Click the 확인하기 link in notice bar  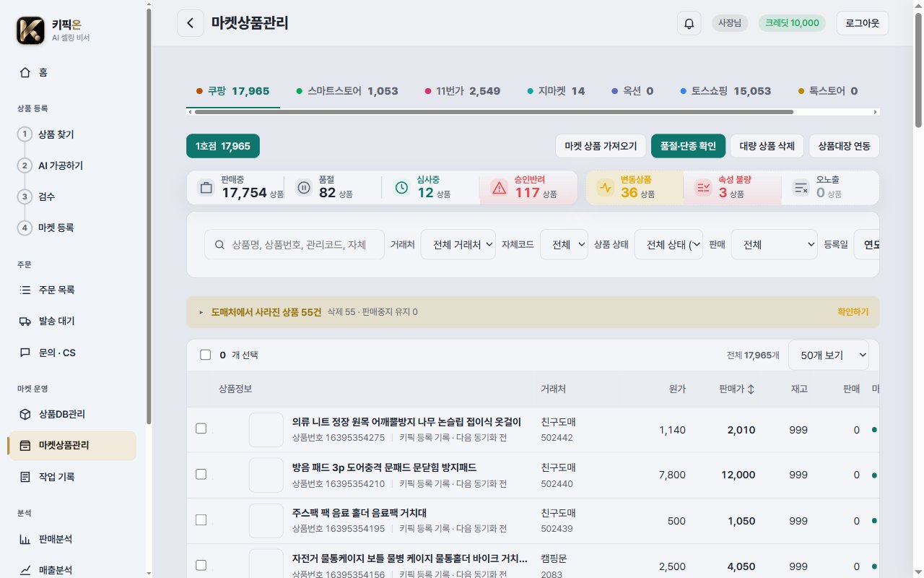[x=853, y=312]
